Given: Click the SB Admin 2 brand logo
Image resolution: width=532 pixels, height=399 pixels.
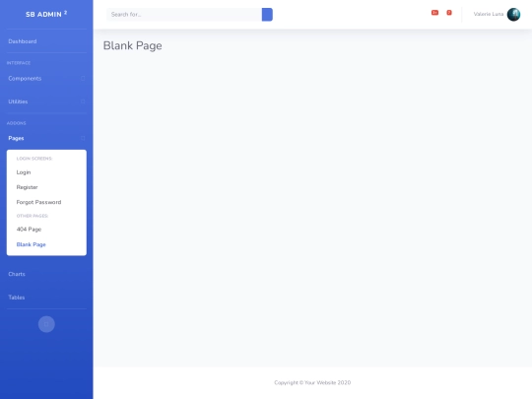Looking at the screenshot, I should [x=46, y=14].
